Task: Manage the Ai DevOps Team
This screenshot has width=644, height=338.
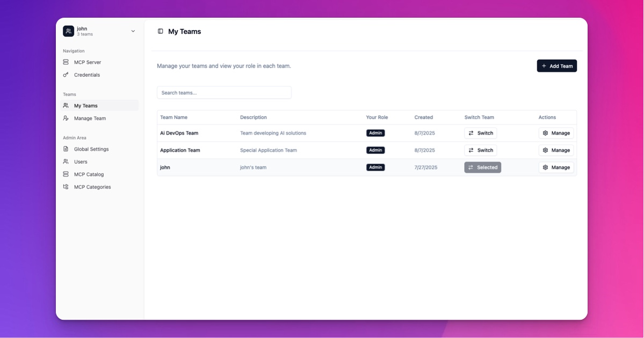Action: coord(556,133)
